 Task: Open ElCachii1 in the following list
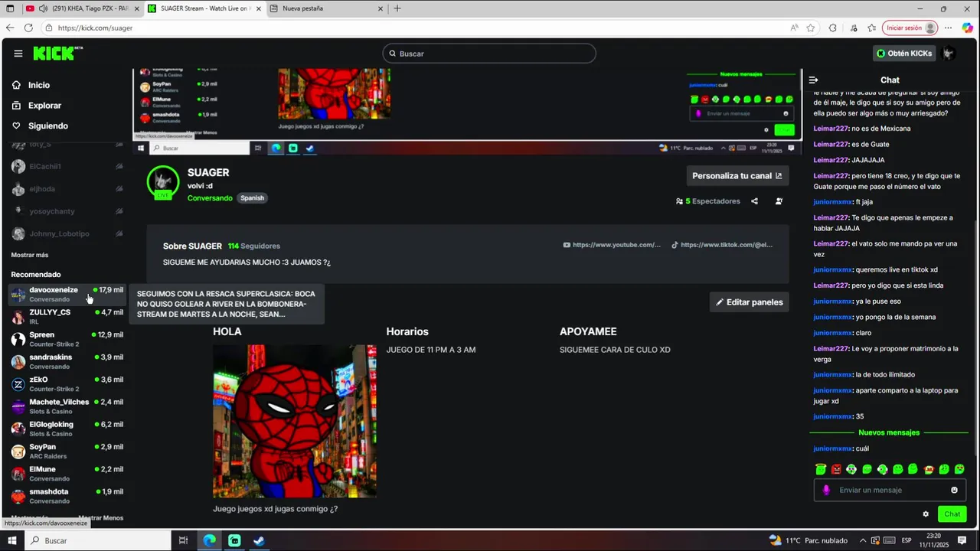pos(67,166)
